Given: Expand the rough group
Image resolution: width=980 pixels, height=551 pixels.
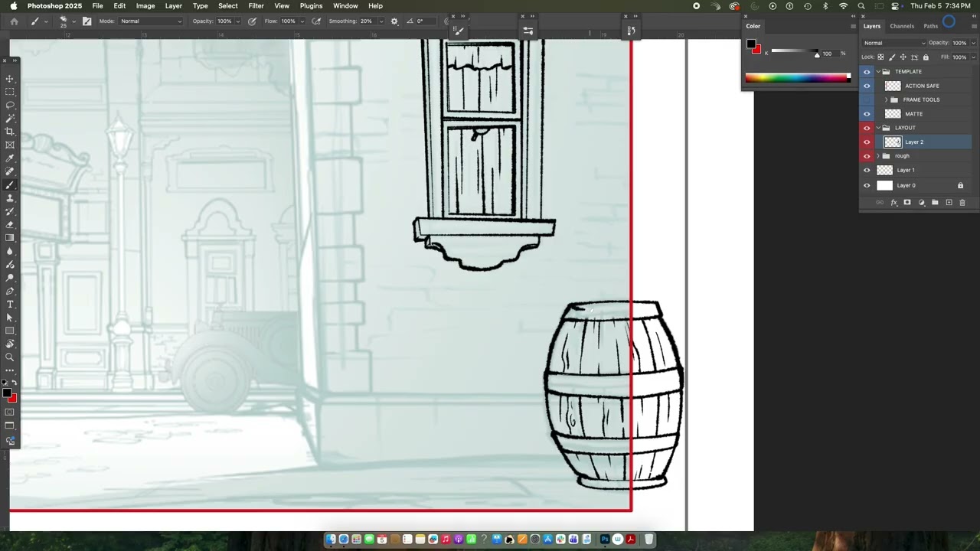Looking at the screenshot, I should 878,156.
